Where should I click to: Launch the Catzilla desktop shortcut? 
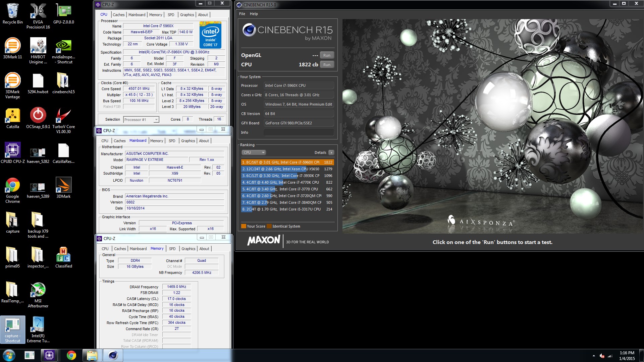tap(12, 118)
